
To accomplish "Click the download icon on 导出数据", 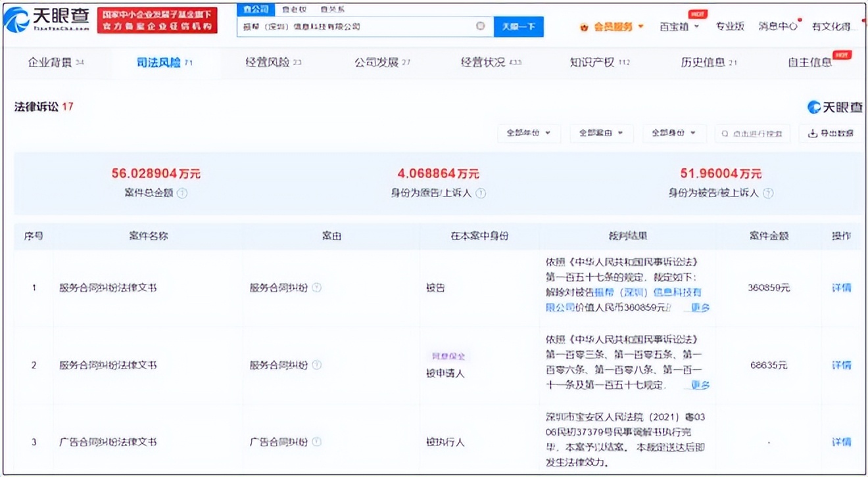I will tap(811, 133).
